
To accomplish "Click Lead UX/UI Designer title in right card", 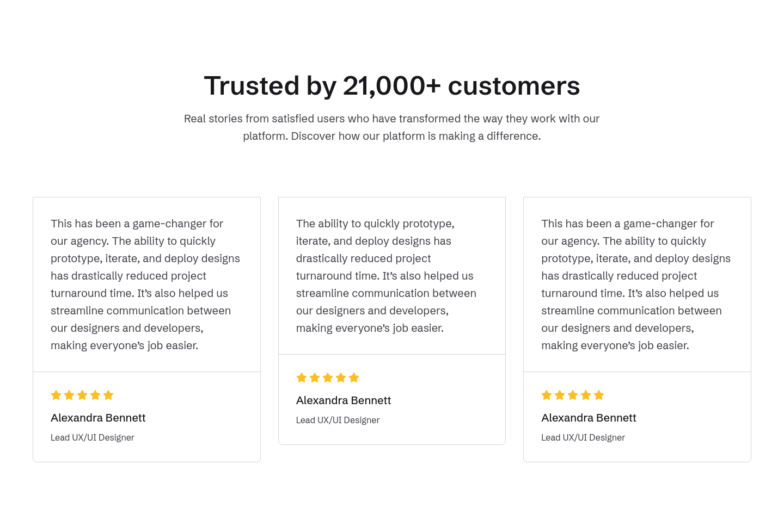I will pos(583,437).
